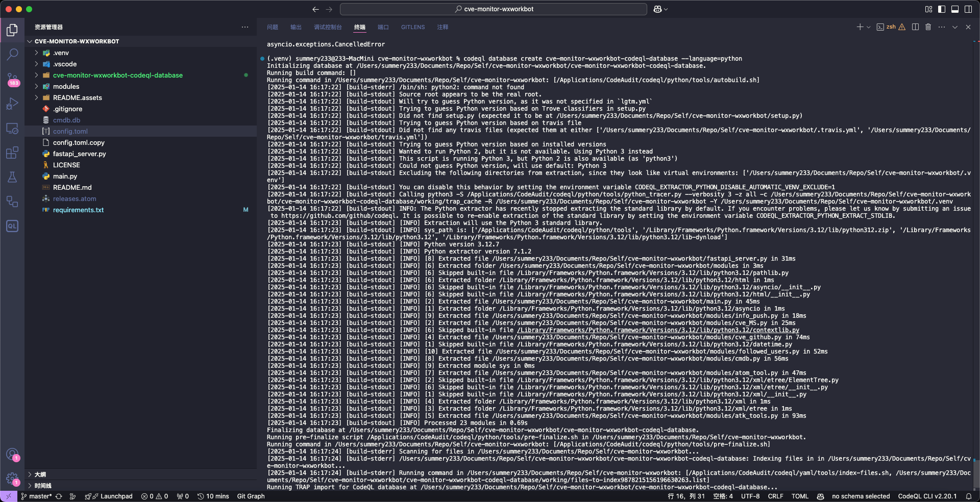The height and width of the screenshot is (502, 980).
Task: Toggle the secondary sidebar visibility
Action: tap(968, 9)
